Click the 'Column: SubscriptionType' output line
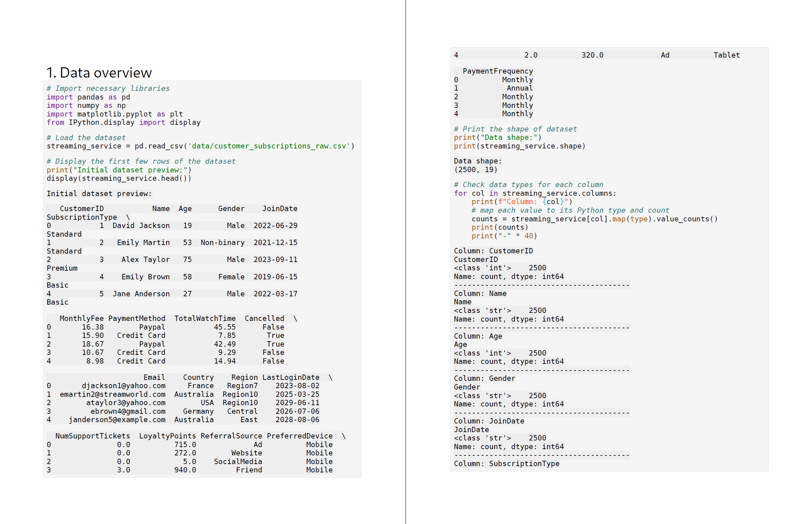 coord(506,463)
